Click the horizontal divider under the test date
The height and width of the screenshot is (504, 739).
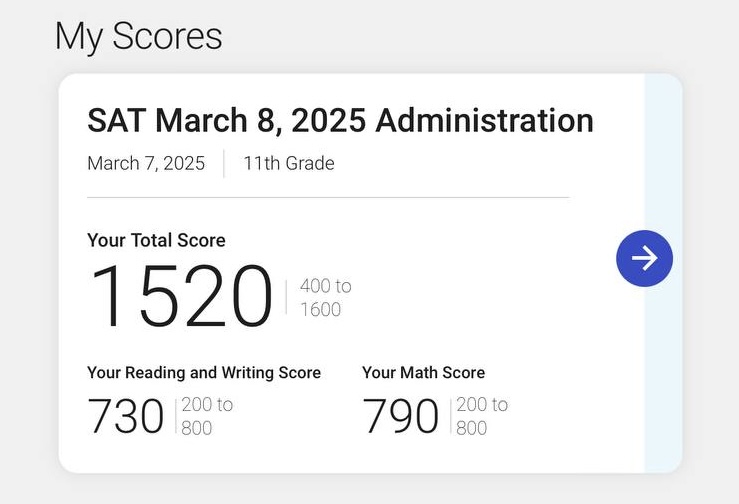coord(328,198)
